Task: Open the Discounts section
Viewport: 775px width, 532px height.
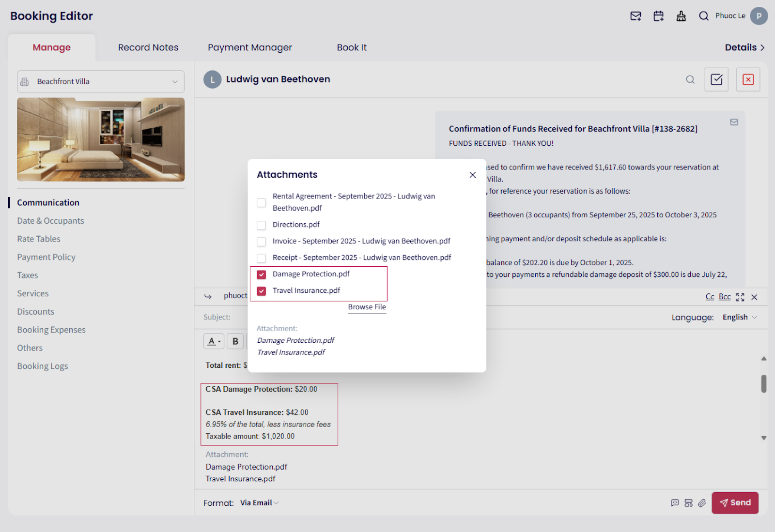Action: tap(36, 312)
